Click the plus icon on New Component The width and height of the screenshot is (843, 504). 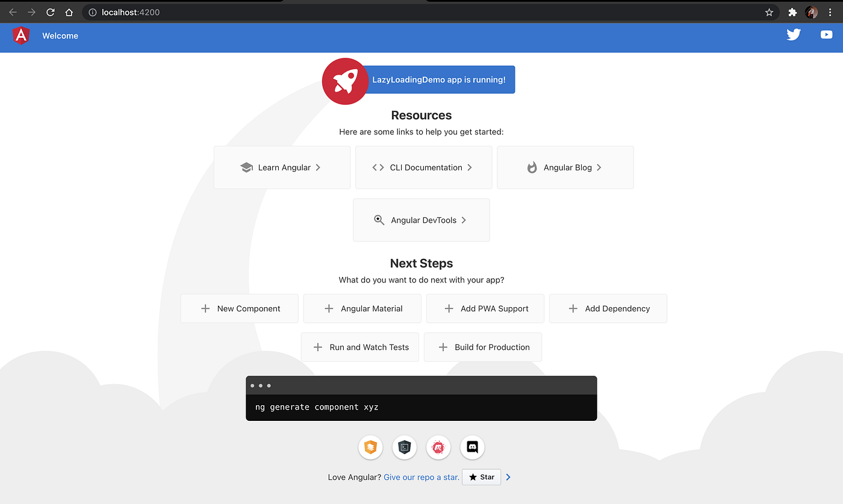(205, 308)
